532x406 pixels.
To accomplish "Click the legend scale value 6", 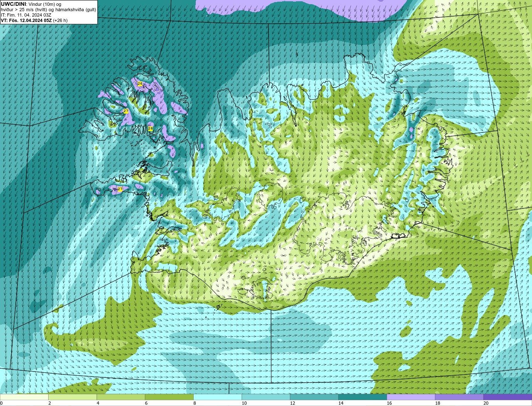I will click(146, 403).
